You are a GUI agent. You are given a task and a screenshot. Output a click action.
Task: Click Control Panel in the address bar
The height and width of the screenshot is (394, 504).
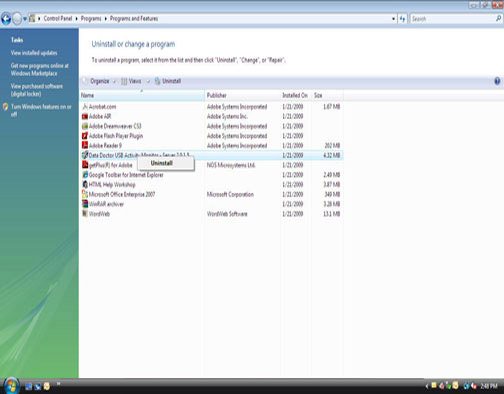(58, 19)
